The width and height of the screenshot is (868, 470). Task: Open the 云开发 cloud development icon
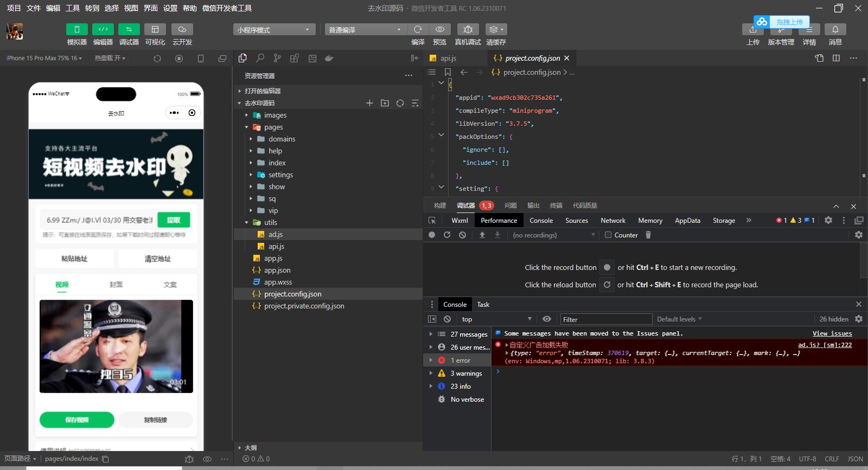coord(182,29)
